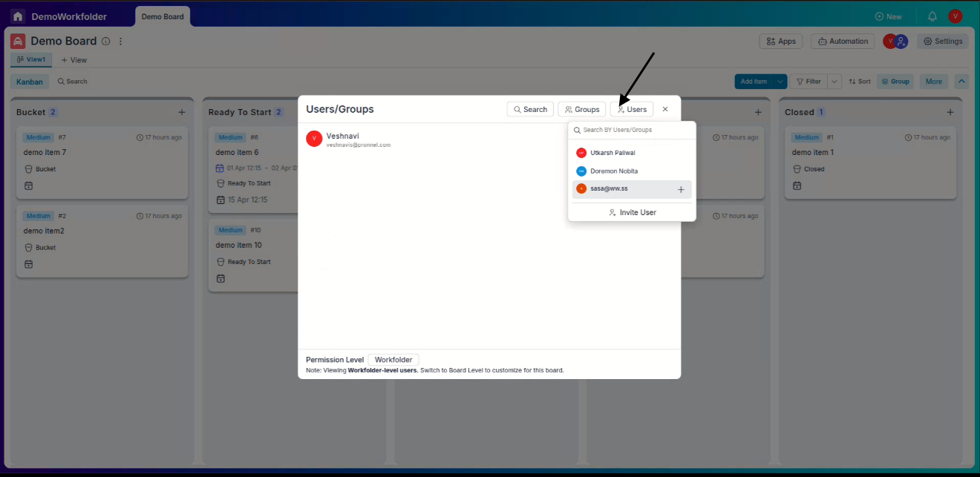Add a new item to the Closed column
The height and width of the screenshot is (477, 980).
(950, 112)
